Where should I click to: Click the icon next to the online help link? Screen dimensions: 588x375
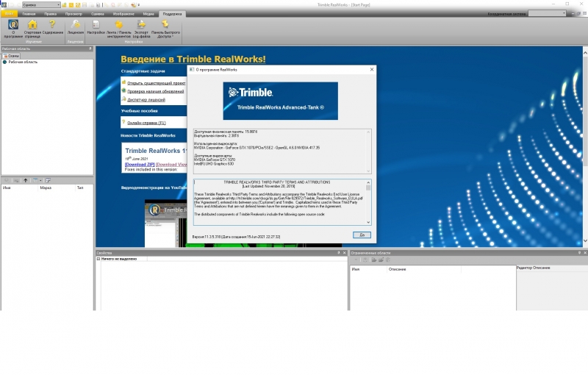[123, 121]
